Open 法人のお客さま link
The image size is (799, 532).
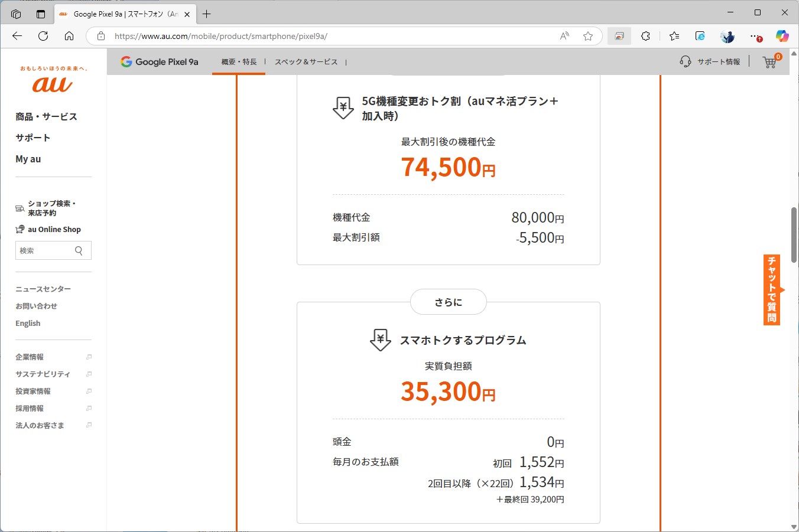click(40, 425)
